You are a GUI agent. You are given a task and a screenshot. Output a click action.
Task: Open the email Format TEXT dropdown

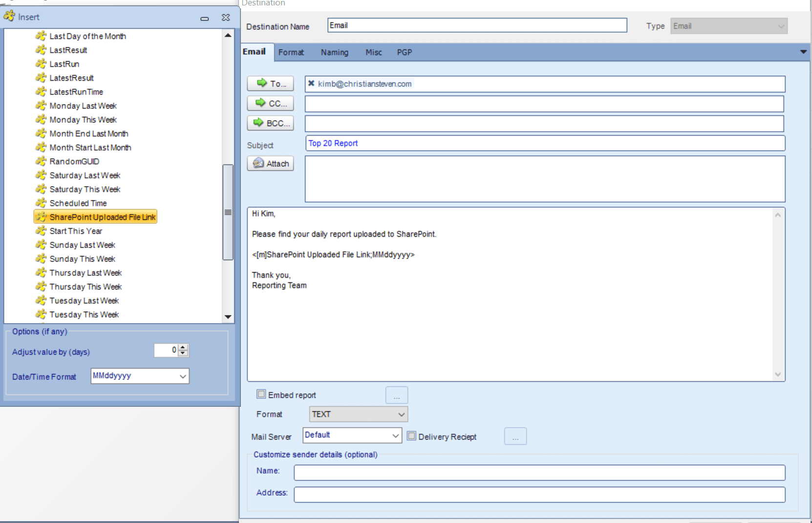tap(401, 414)
